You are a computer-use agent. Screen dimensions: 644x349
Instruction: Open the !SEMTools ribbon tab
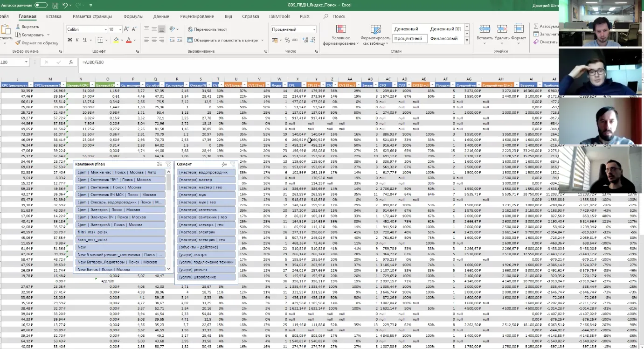tap(279, 16)
